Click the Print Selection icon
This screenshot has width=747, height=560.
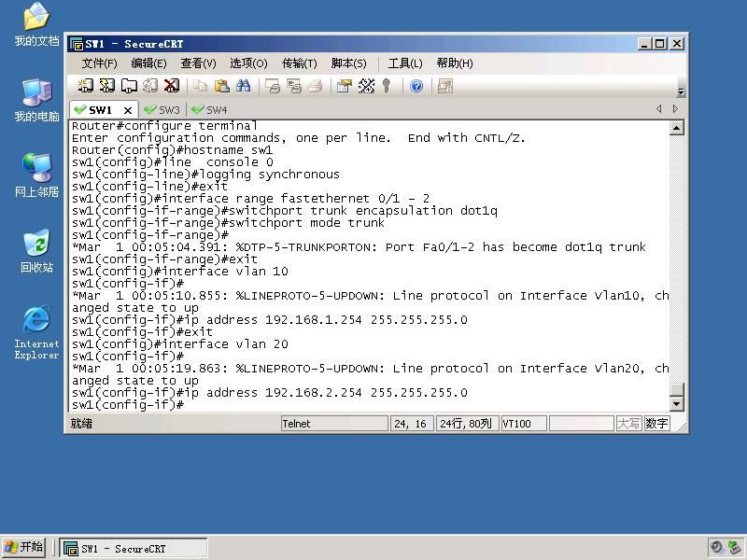click(x=294, y=86)
